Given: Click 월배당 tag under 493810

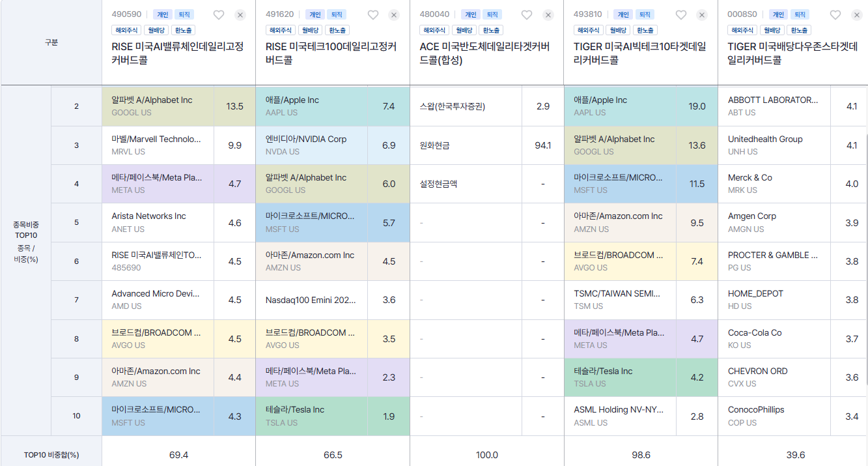Looking at the screenshot, I should point(618,30).
